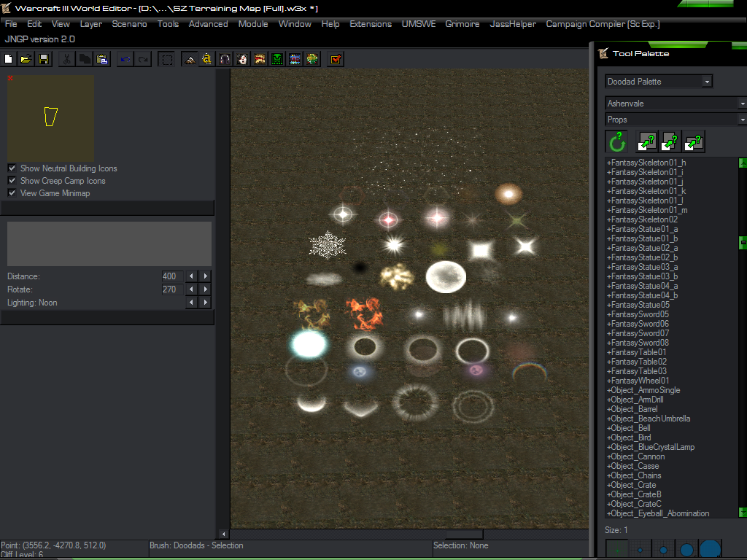Select the medium blue circle brush size

(x=662, y=549)
